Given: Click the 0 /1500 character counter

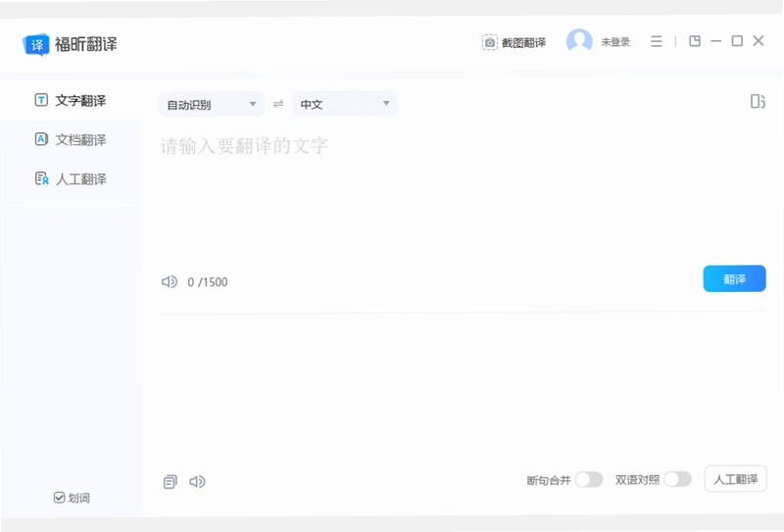Looking at the screenshot, I should pyautogui.click(x=208, y=282).
